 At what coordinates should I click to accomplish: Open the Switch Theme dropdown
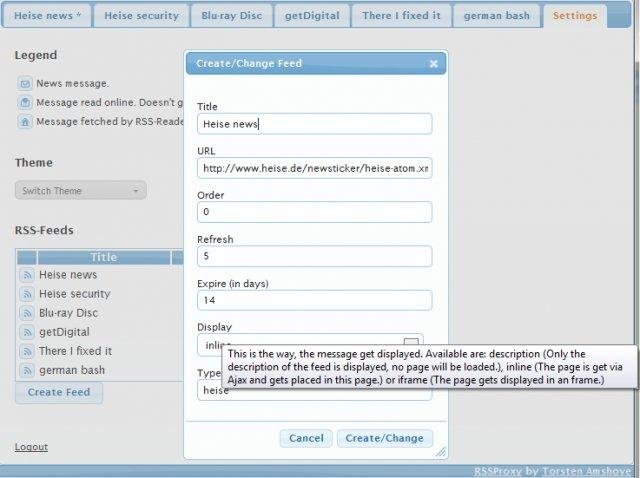pyautogui.click(x=81, y=191)
